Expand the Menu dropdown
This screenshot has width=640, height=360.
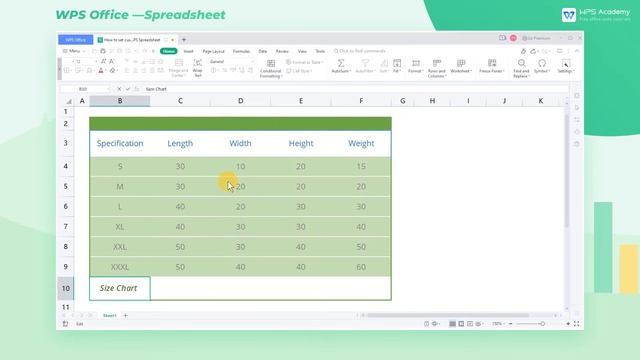coord(74,51)
